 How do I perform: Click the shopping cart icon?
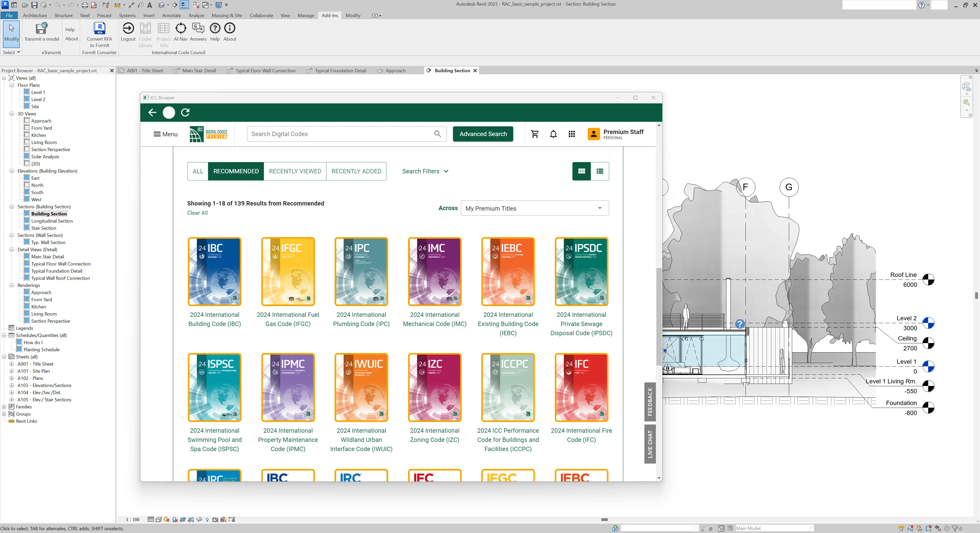pyautogui.click(x=534, y=134)
